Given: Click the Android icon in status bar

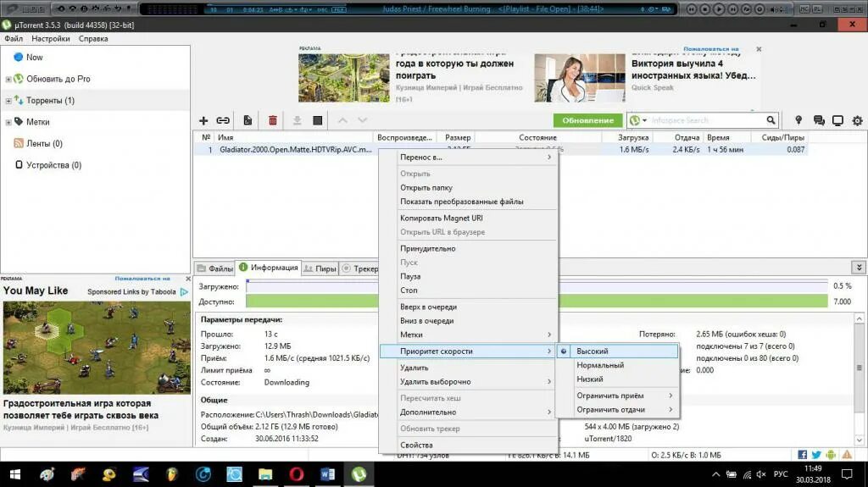Looking at the screenshot, I should click(831, 455).
